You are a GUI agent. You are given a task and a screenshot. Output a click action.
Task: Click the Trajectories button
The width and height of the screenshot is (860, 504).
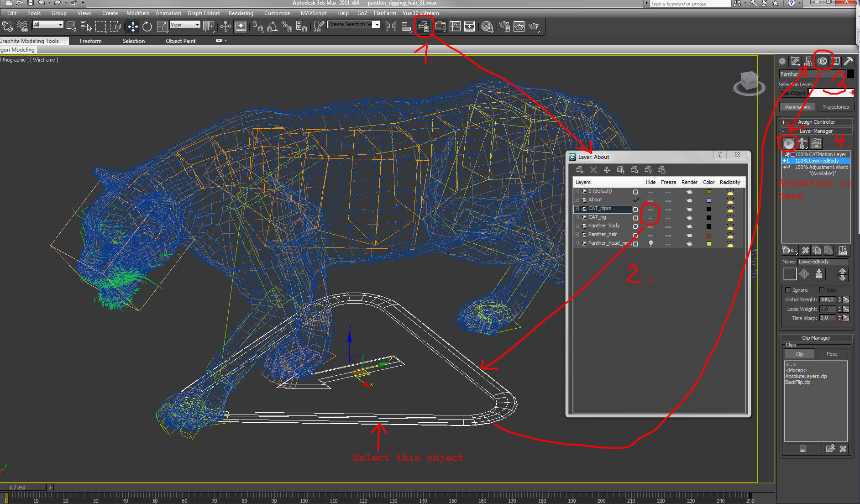pos(835,107)
